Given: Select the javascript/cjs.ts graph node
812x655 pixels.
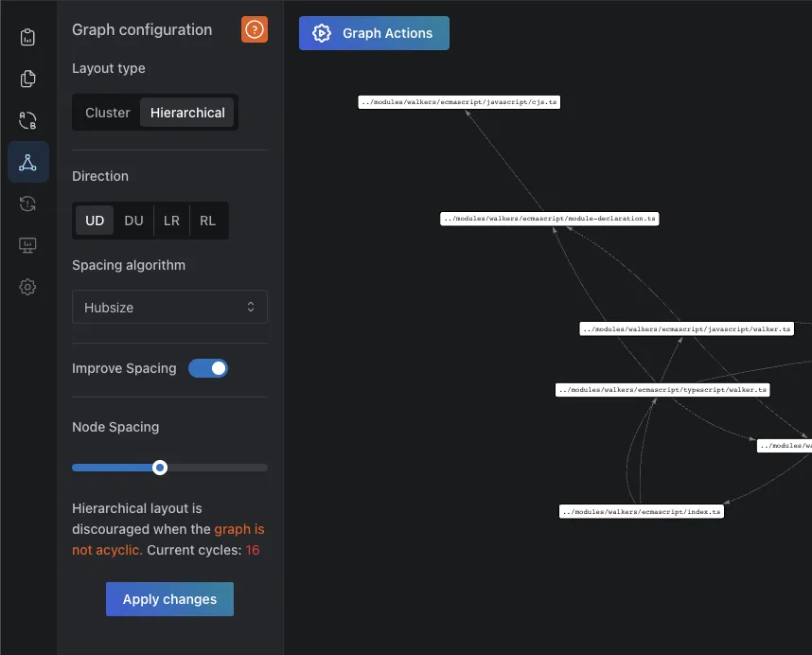Looking at the screenshot, I should tap(459, 102).
